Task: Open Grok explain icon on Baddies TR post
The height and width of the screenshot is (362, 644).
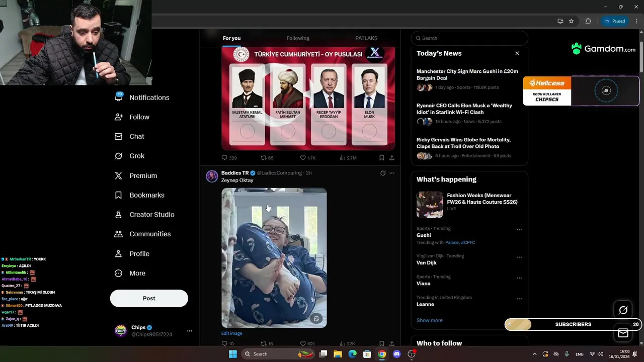Action: pyautogui.click(x=383, y=173)
